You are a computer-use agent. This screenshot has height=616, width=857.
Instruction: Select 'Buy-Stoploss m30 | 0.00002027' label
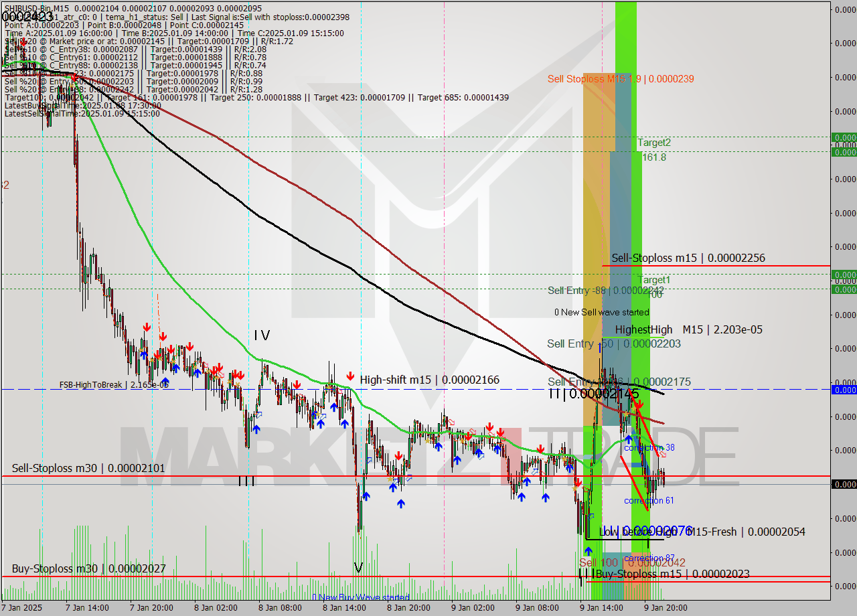click(88, 568)
